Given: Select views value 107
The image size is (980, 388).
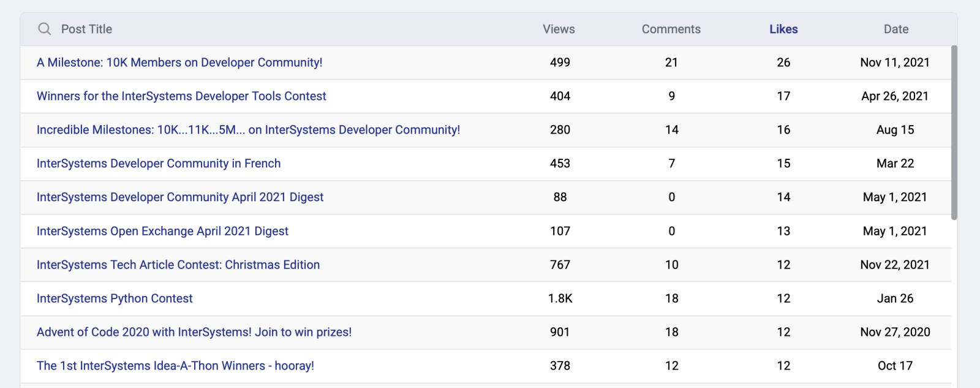Looking at the screenshot, I should point(560,231).
